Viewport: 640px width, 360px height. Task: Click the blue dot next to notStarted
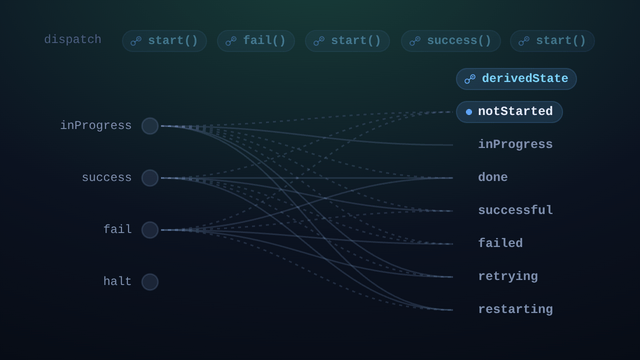coord(469,112)
